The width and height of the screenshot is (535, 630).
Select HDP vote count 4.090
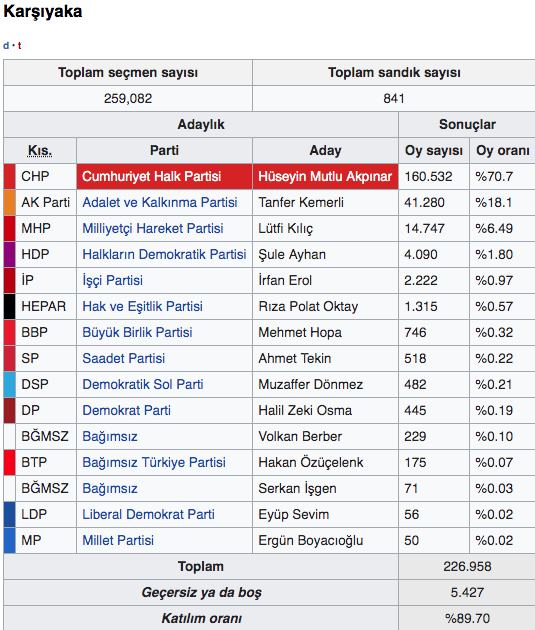pos(421,254)
